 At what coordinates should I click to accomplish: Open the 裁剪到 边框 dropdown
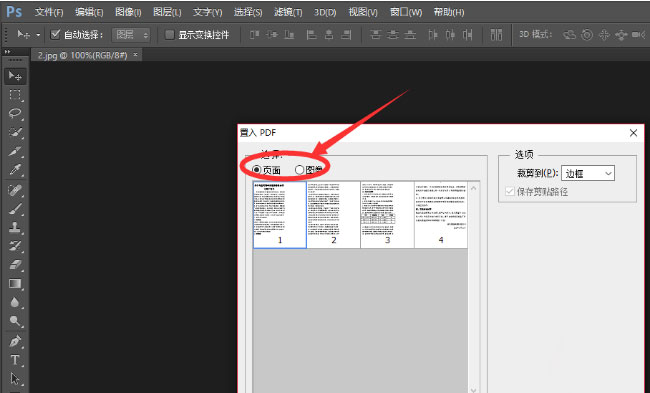[588, 173]
